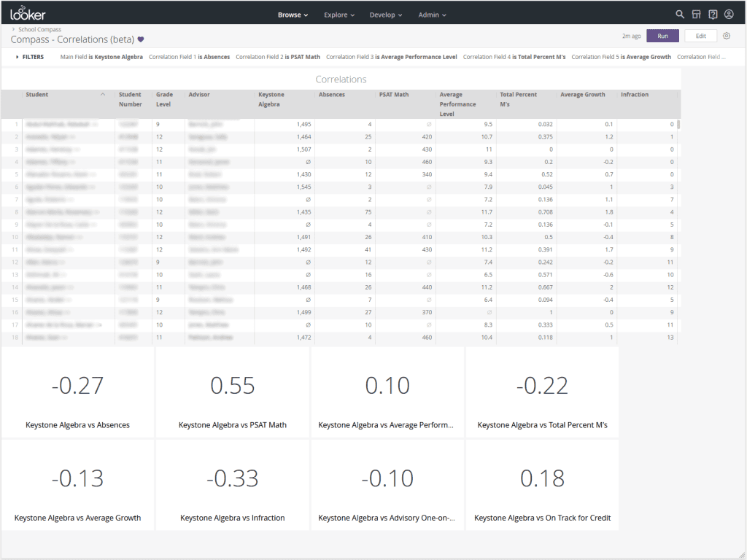The image size is (747, 560).
Task: Toggle sort arrow on the Student column
Action: click(x=103, y=95)
